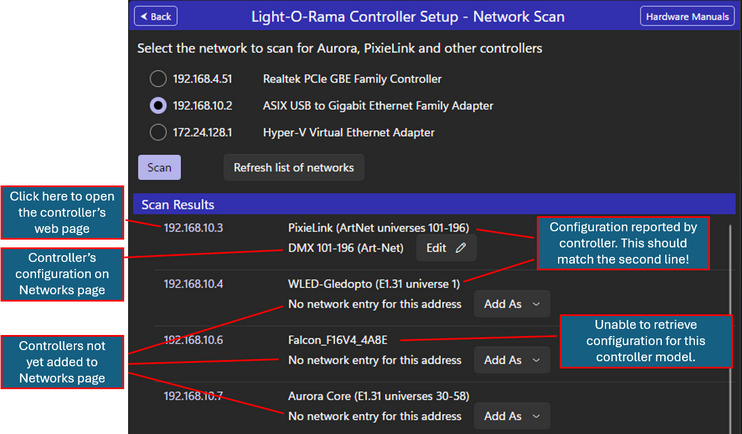Open web page for 192.168.10.4
Screen dimensions: 742x434
tap(193, 284)
